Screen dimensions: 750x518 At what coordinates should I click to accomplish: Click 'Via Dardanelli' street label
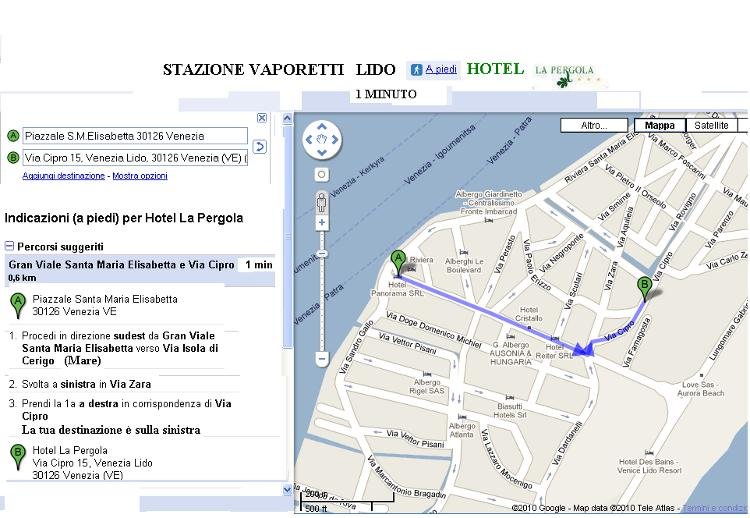pos(567,443)
